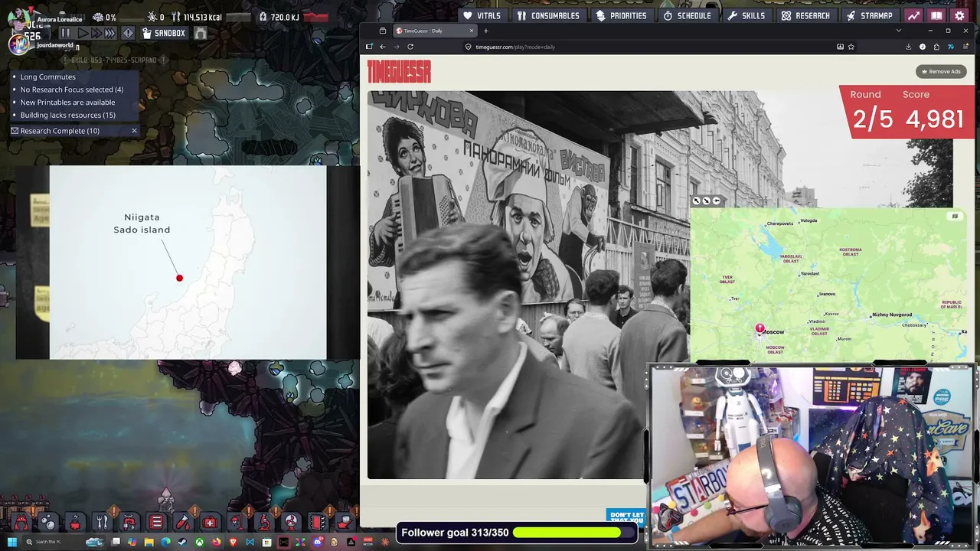This screenshot has width=980, height=551.
Task: Open the Base build category
Action: [x=21, y=522]
